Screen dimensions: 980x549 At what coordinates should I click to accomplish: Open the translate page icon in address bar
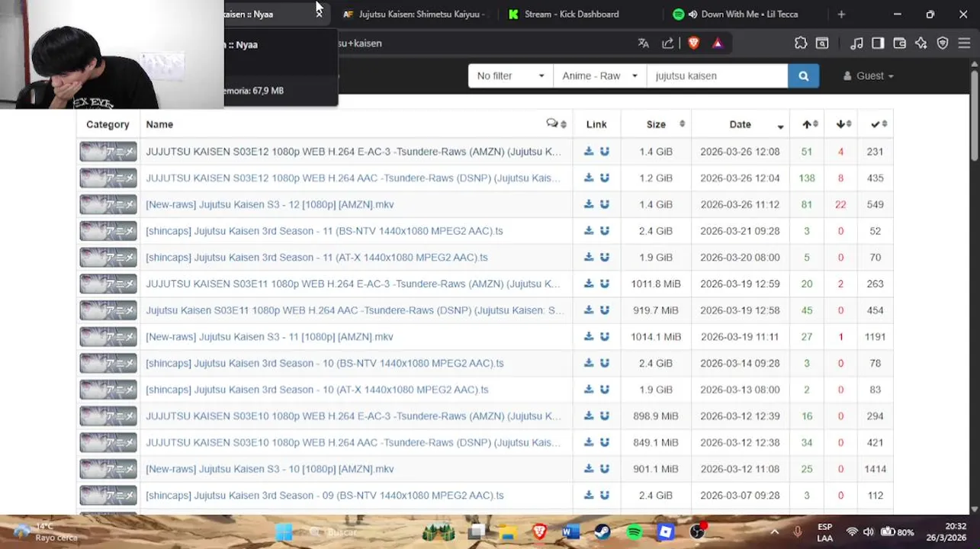(644, 43)
